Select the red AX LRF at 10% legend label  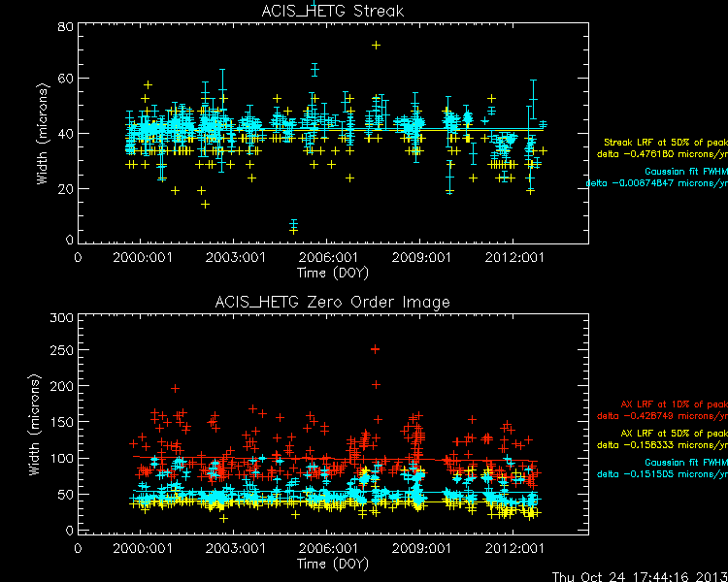673,404
